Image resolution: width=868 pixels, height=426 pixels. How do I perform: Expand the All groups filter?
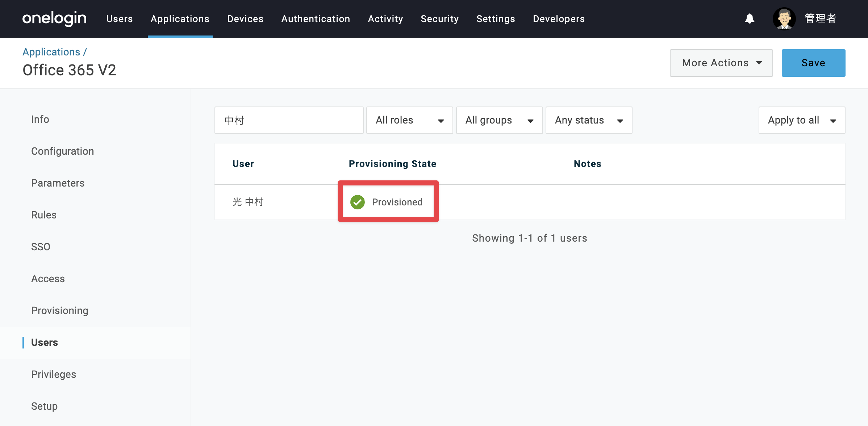(499, 120)
